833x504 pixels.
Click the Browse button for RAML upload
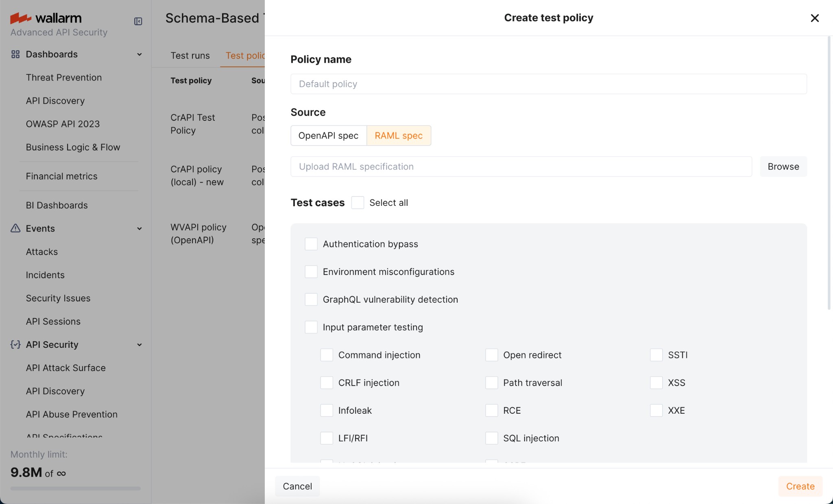coord(783,166)
